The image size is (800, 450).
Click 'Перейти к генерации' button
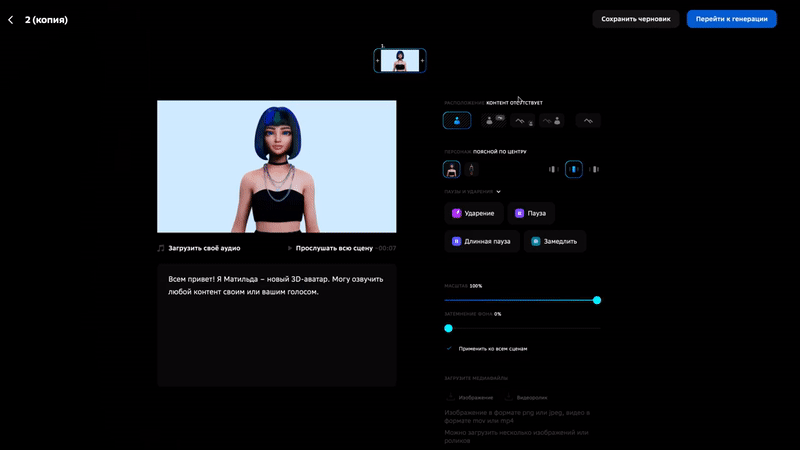click(x=731, y=19)
